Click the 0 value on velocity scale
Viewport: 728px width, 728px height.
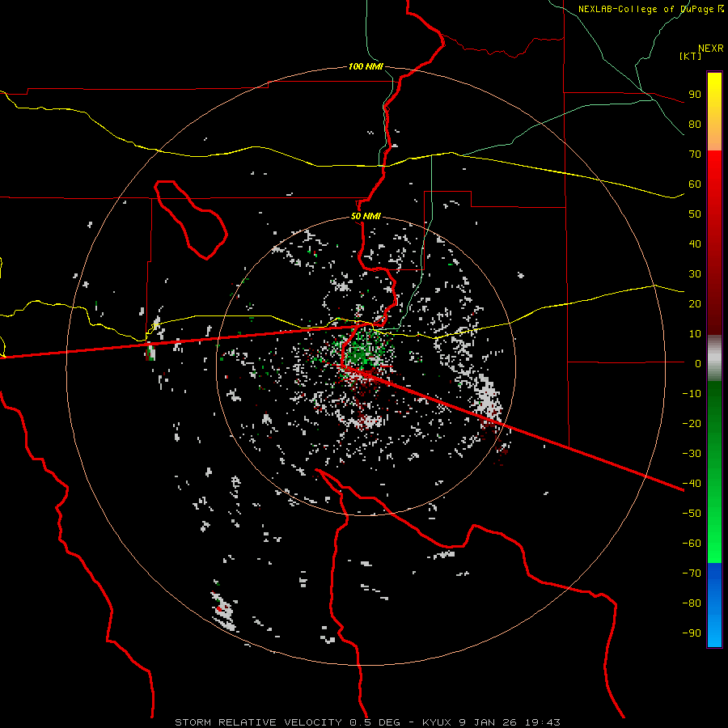click(698, 363)
